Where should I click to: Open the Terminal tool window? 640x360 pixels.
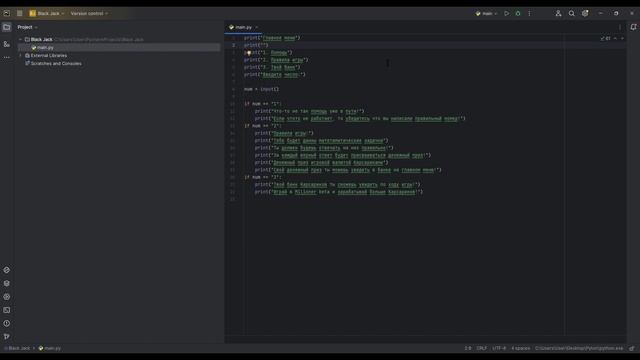click(x=7, y=310)
